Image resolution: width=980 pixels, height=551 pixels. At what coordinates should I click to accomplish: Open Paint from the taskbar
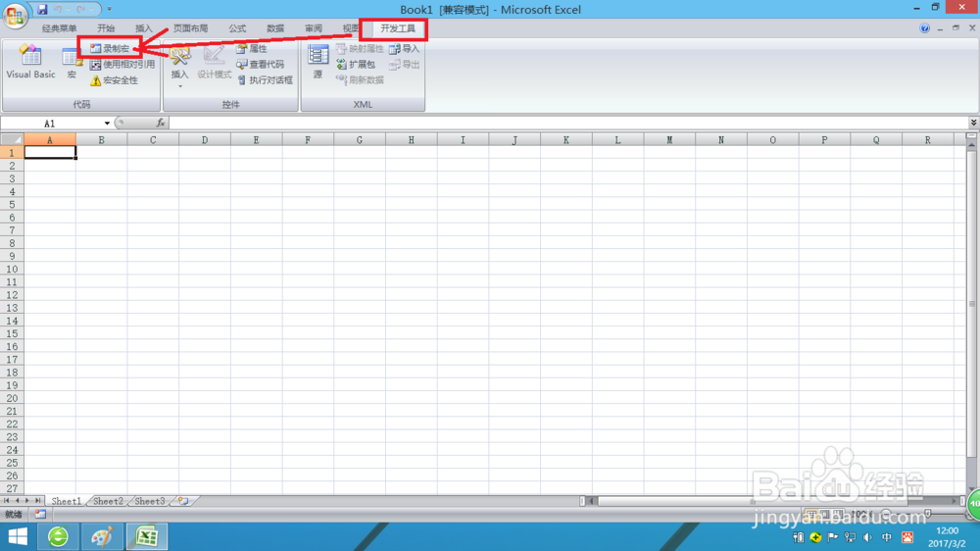tap(102, 536)
